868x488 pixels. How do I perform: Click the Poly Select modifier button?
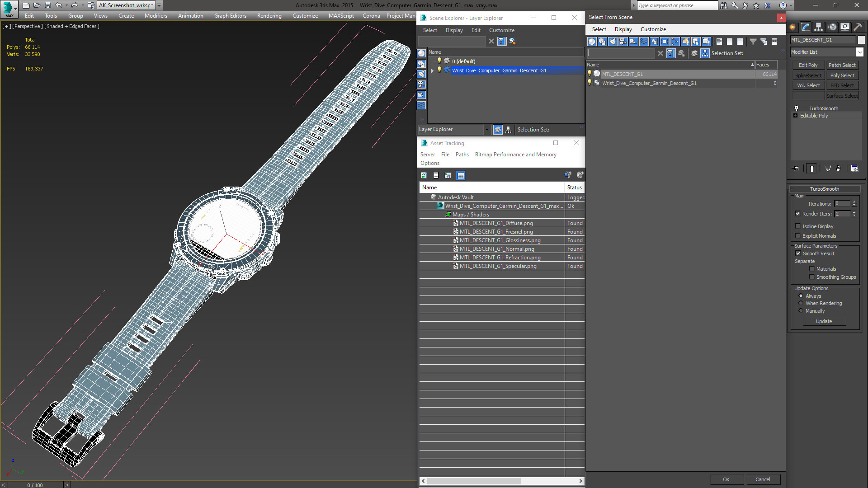pos(842,75)
